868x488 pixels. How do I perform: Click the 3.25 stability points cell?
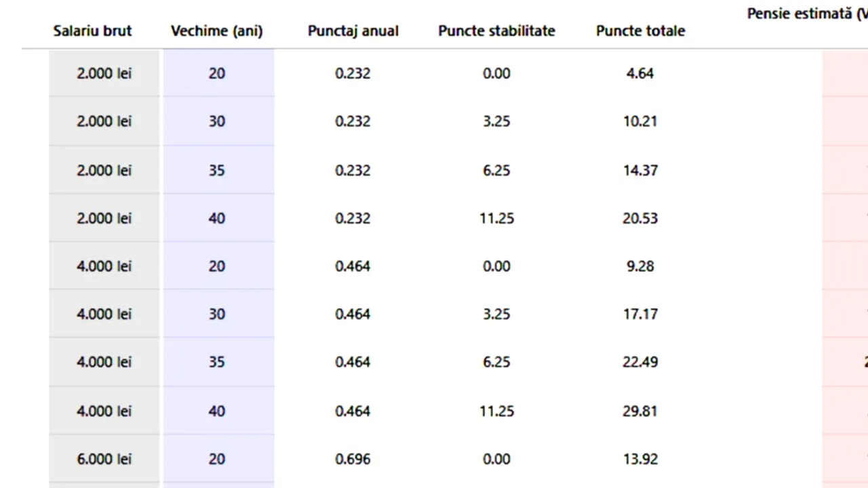tap(496, 121)
